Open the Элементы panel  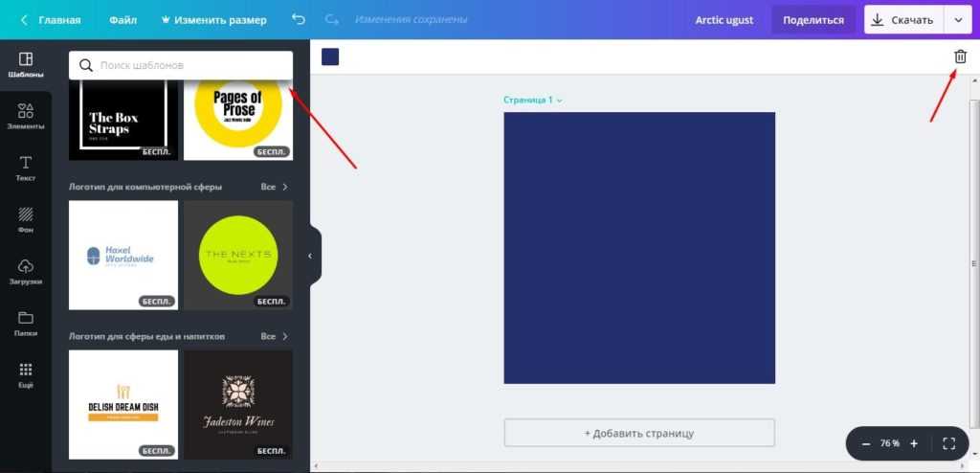coord(26,117)
